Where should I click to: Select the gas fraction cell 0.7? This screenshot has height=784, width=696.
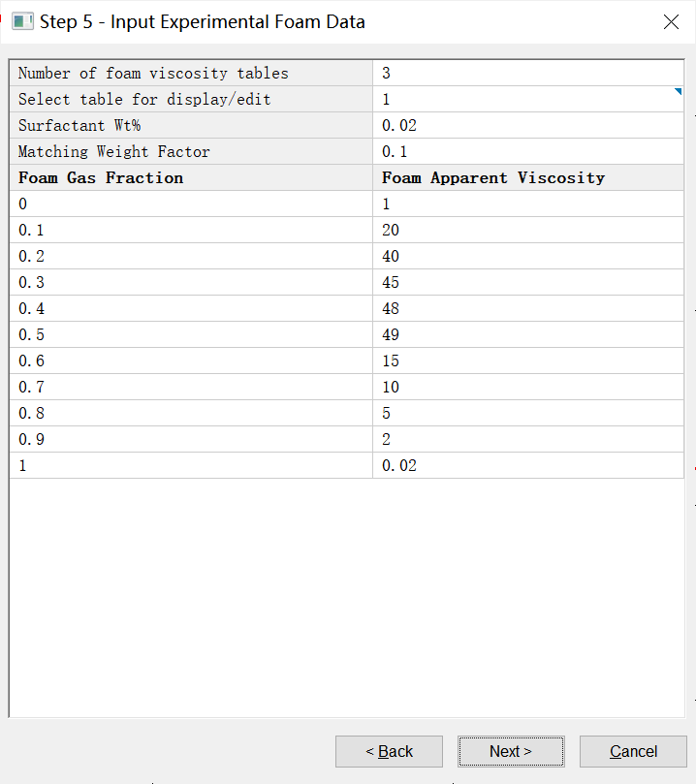(191, 387)
